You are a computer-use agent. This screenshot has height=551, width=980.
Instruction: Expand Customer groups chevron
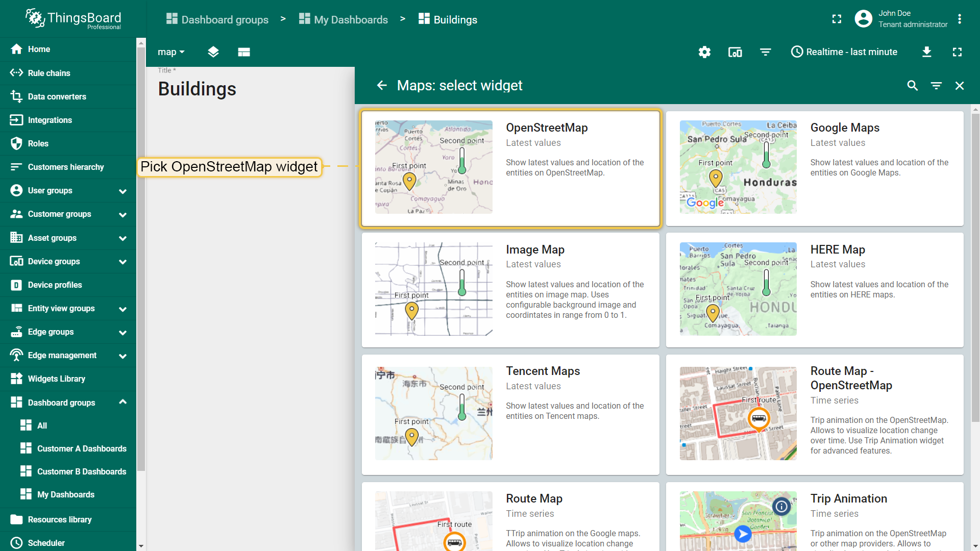(x=122, y=215)
